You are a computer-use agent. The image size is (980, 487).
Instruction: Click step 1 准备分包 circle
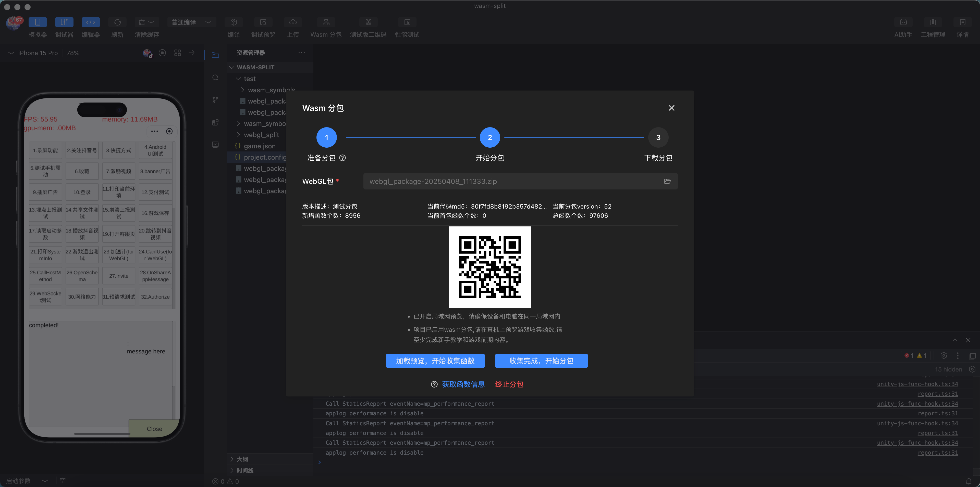(326, 138)
